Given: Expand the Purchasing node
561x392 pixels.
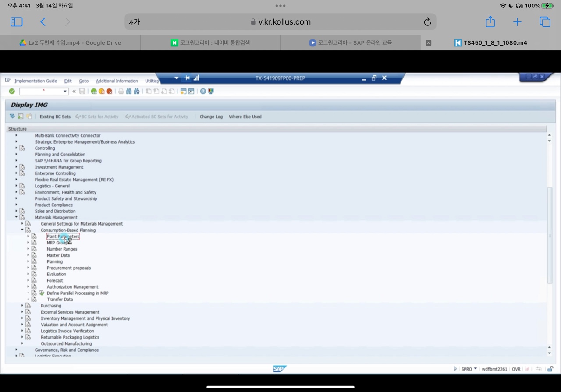Looking at the screenshot, I should coord(22,306).
